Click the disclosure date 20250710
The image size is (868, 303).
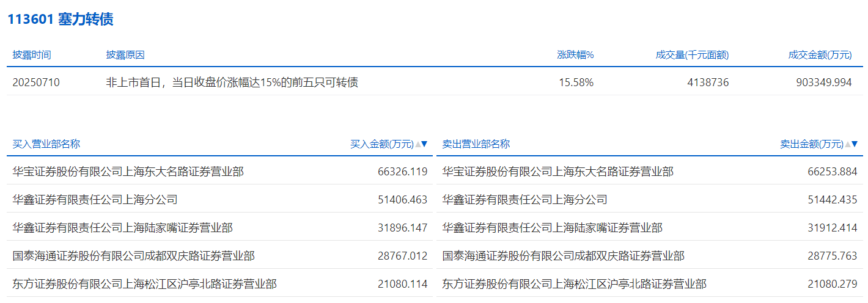click(x=36, y=82)
